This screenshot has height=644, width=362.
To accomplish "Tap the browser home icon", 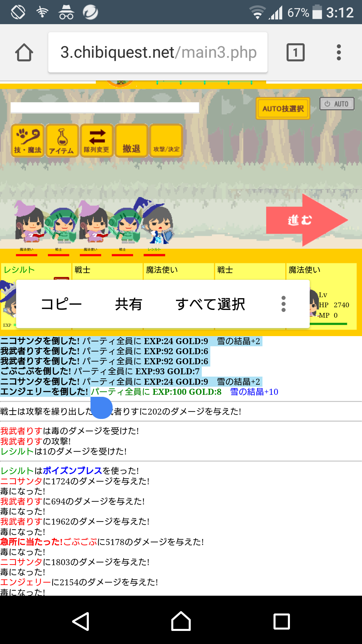I will click(24, 53).
